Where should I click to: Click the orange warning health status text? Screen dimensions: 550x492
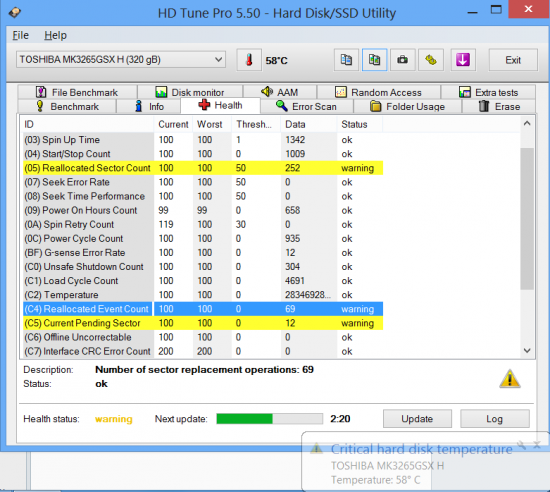[114, 419]
